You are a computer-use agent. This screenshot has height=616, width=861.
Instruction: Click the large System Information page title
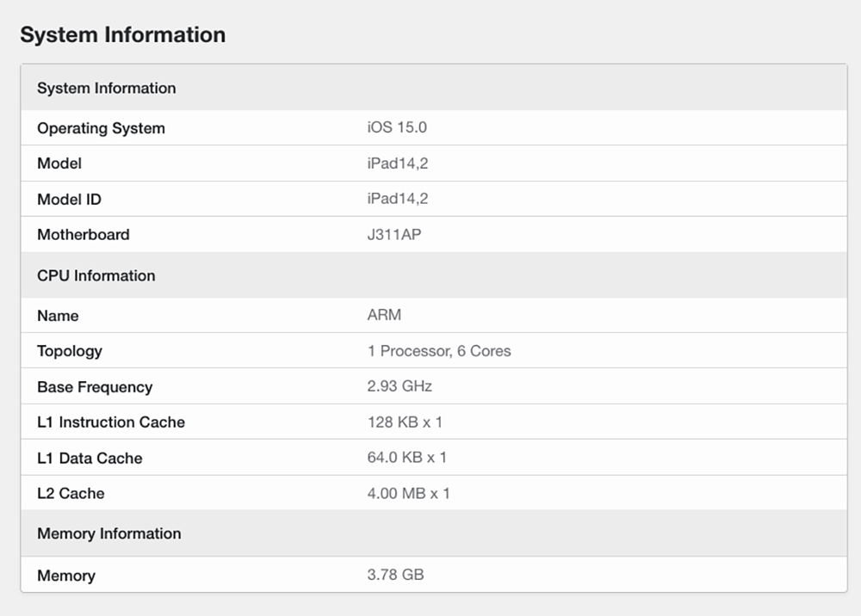(x=123, y=35)
